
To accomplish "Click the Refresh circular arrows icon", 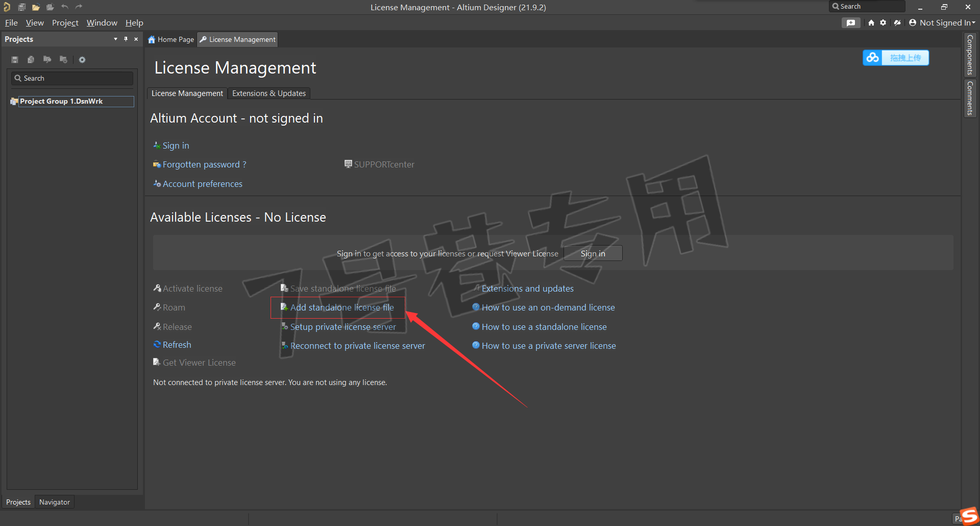I will click(157, 344).
